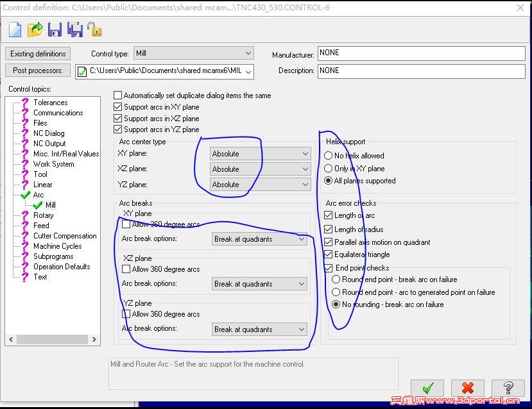
Task: Open XZ plane Arc break options dropdown
Action: click(259, 283)
